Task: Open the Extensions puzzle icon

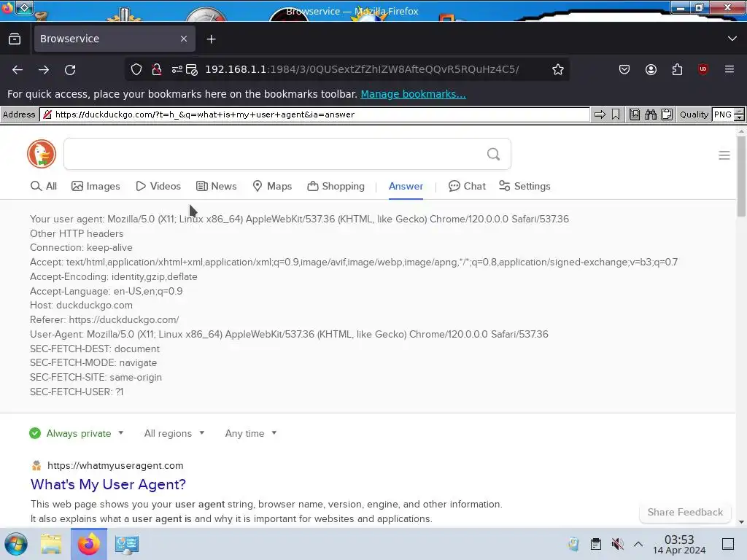Action: click(677, 69)
